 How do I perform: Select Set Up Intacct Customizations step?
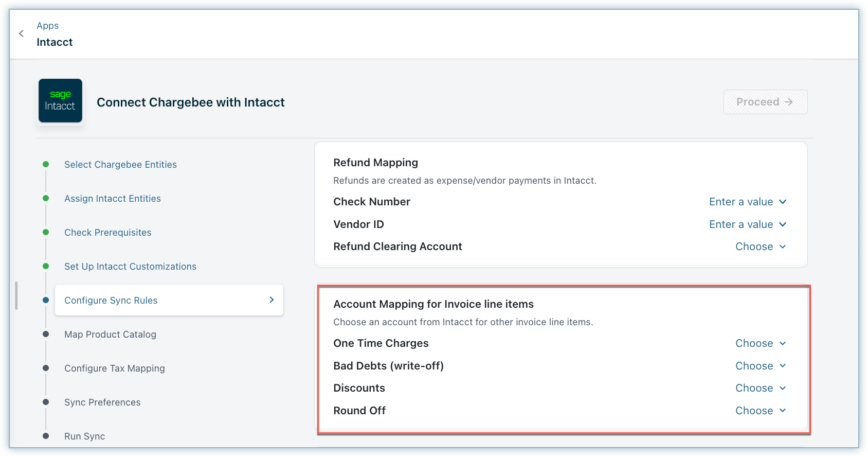(130, 267)
